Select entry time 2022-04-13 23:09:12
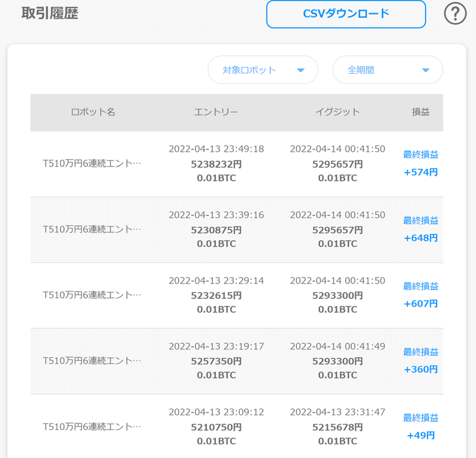 point(216,412)
